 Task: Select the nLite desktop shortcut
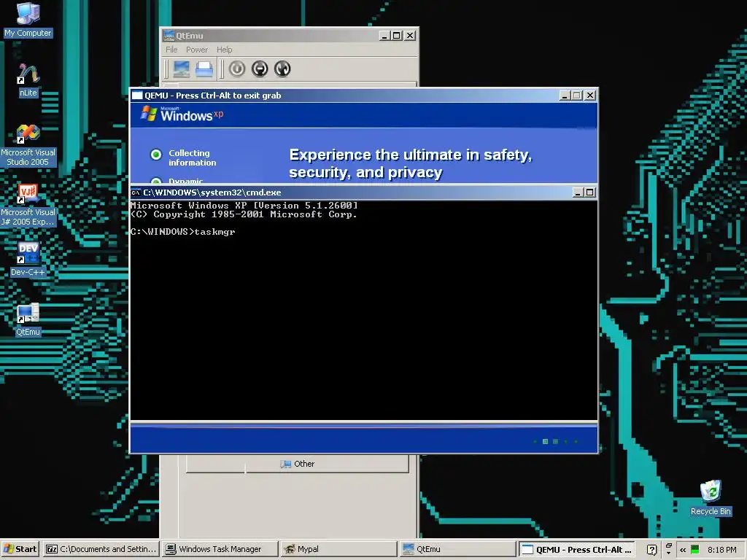[x=28, y=80]
